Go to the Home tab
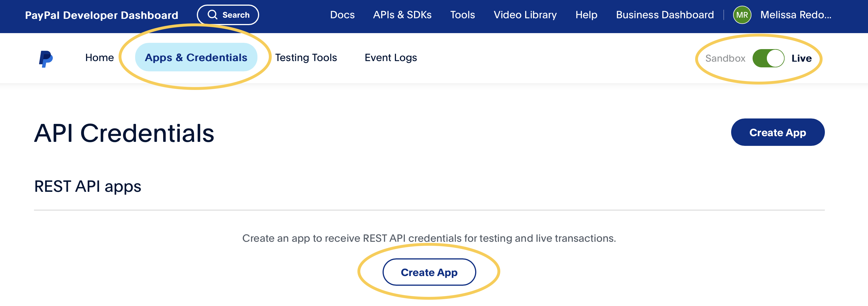Screen dimensions: 868x306 99,58
